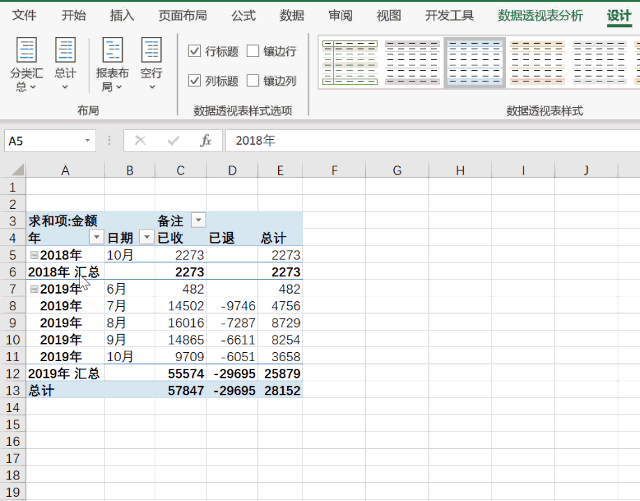The width and height of the screenshot is (640, 501).
Task: Open the 日期 field filter dropdown
Action: [x=147, y=237]
